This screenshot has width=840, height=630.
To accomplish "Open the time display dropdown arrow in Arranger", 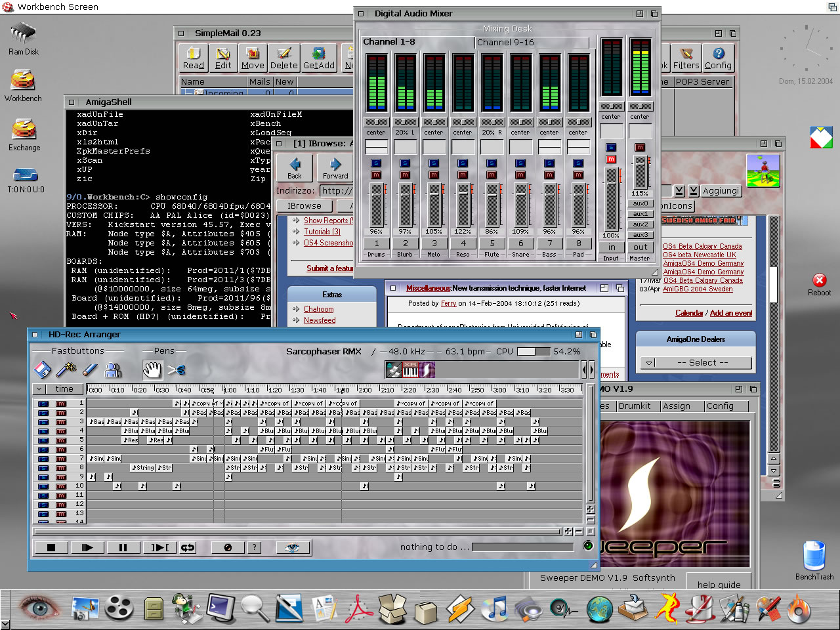I will [39, 389].
